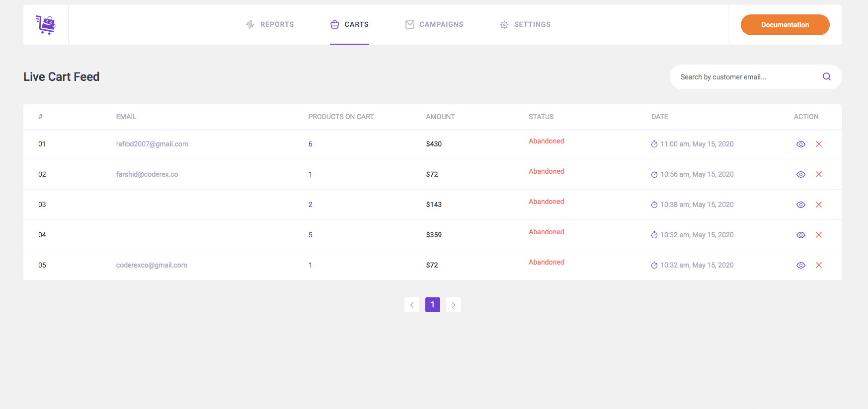Open the Reports tab
This screenshot has width=868, height=409.
(x=270, y=24)
